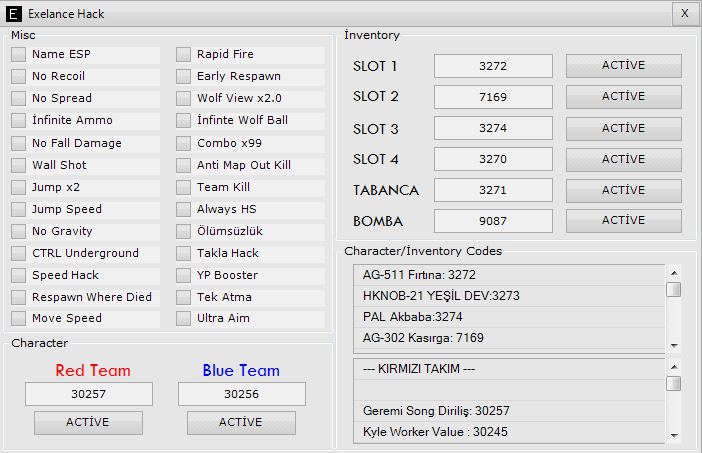Click the SLOT 4 code field showing 3270

(x=493, y=159)
